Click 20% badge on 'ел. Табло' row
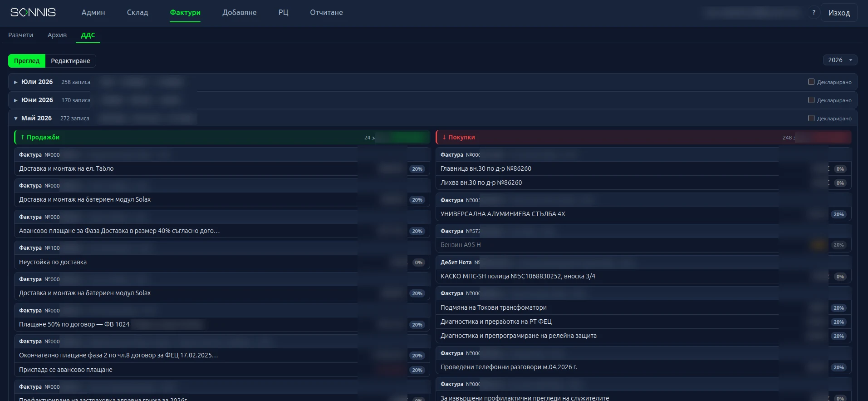868x401 pixels. pos(417,169)
